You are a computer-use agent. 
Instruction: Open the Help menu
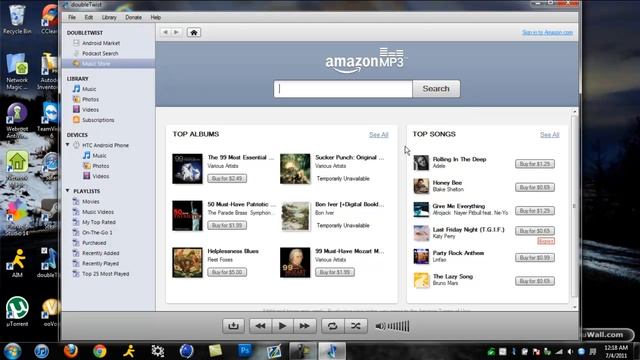click(156, 18)
